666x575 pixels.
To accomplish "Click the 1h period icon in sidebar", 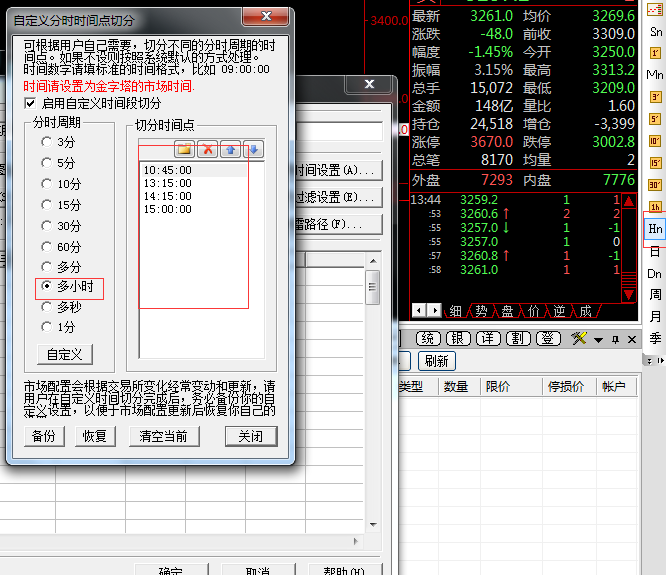I will coord(655,207).
